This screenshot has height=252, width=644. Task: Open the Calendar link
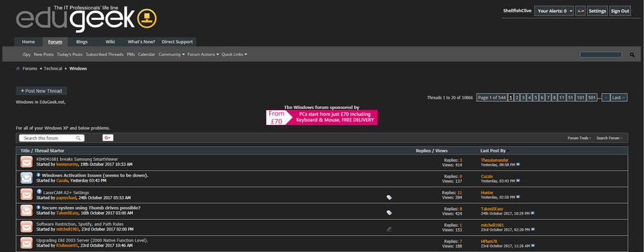coord(147,54)
